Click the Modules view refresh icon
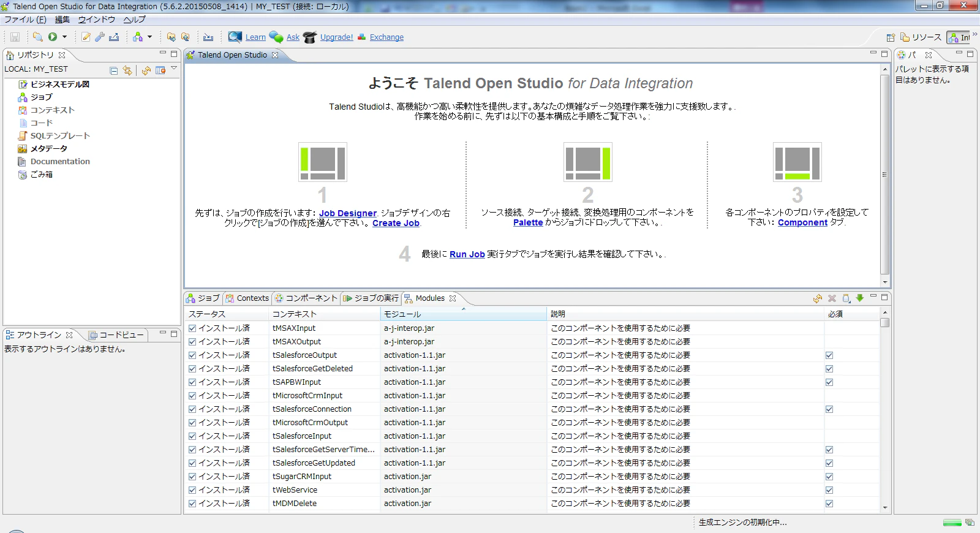980x533 pixels. 818,298
